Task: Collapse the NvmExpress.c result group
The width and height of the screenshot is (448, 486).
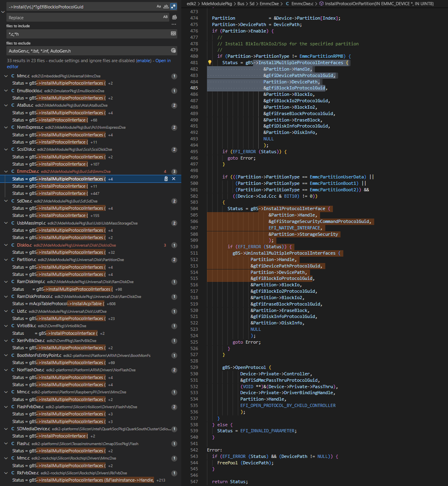Action: 6,128
